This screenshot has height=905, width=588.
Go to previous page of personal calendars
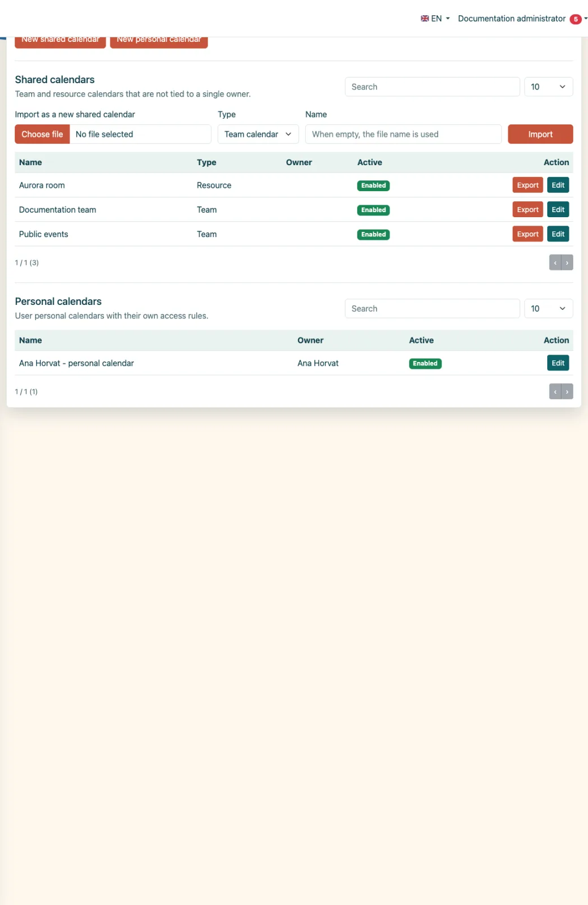pos(555,391)
